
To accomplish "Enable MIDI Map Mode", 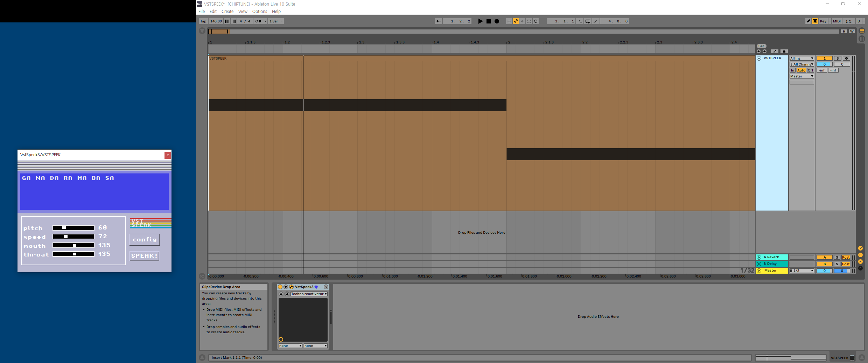I will 837,21.
